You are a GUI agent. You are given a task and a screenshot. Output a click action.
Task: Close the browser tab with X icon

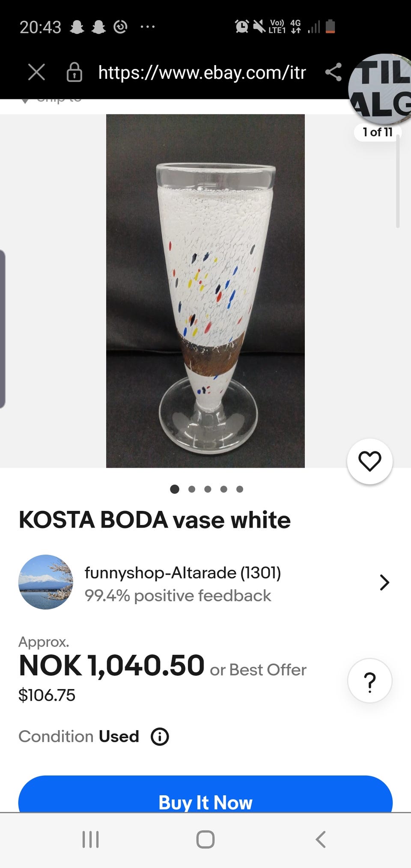tap(36, 72)
